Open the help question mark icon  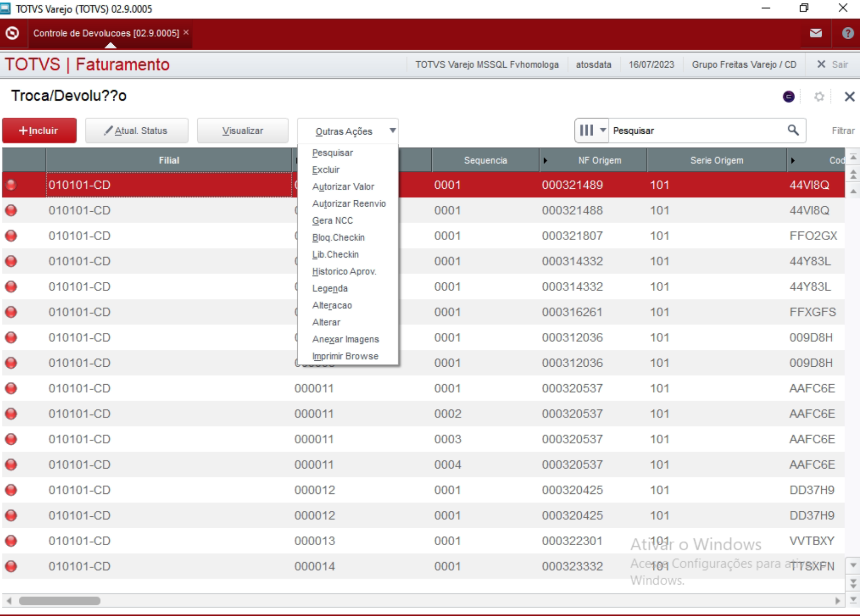848,33
